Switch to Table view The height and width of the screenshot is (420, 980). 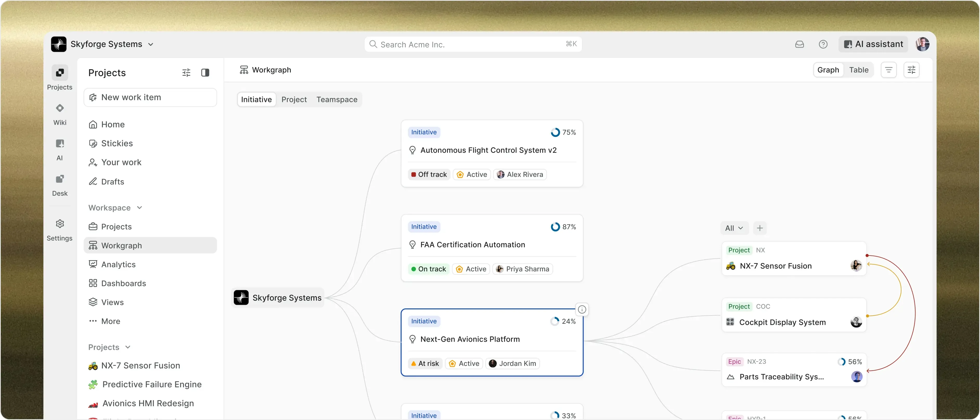(x=859, y=70)
